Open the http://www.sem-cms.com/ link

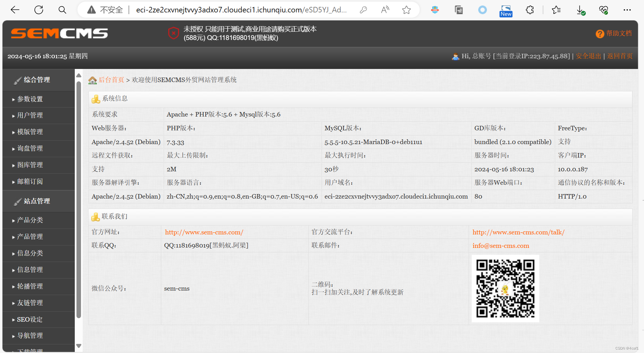pyautogui.click(x=204, y=232)
